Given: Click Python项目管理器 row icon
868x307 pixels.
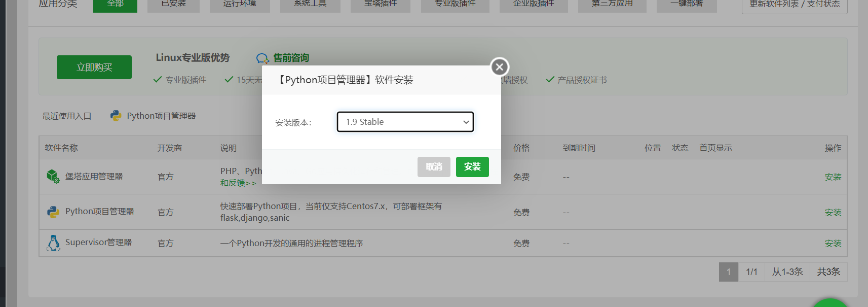Looking at the screenshot, I should tap(53, 212).
